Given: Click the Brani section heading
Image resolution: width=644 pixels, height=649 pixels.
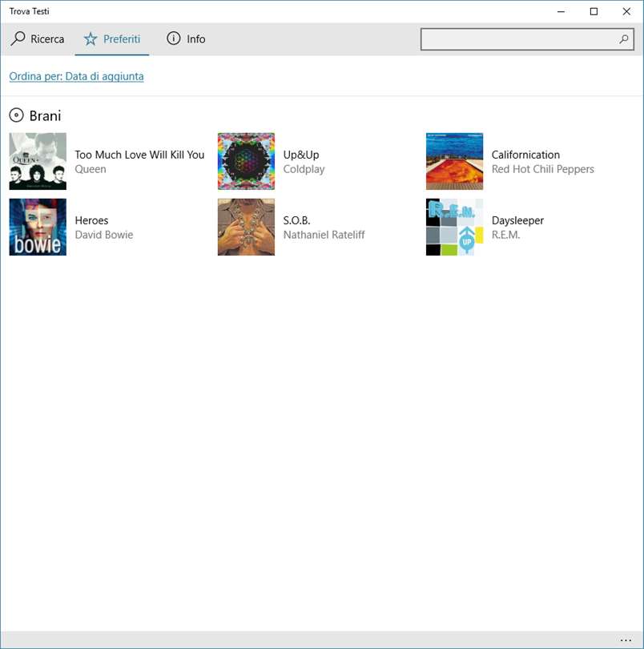Looking at the screenshot, I should coord(45,115).
